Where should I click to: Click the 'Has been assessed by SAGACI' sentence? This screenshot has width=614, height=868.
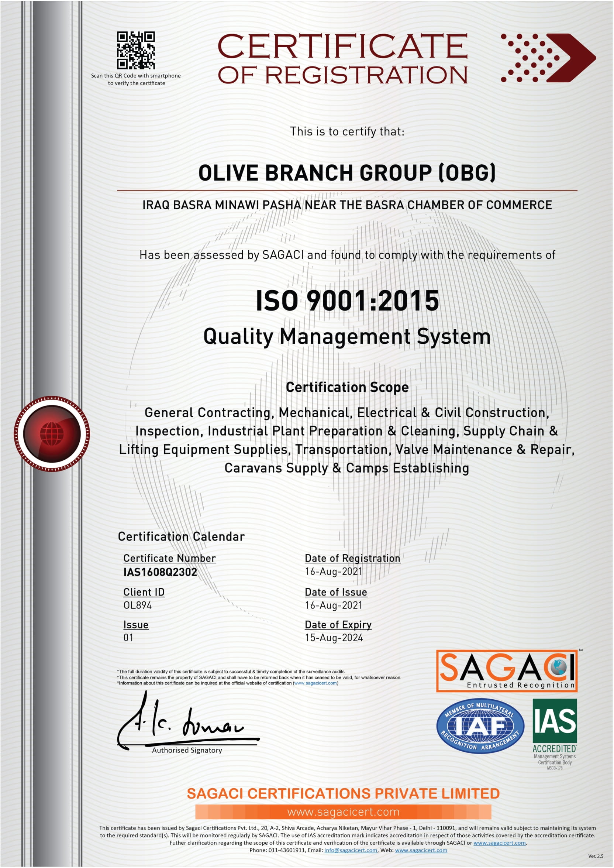(x=347, y=255)
